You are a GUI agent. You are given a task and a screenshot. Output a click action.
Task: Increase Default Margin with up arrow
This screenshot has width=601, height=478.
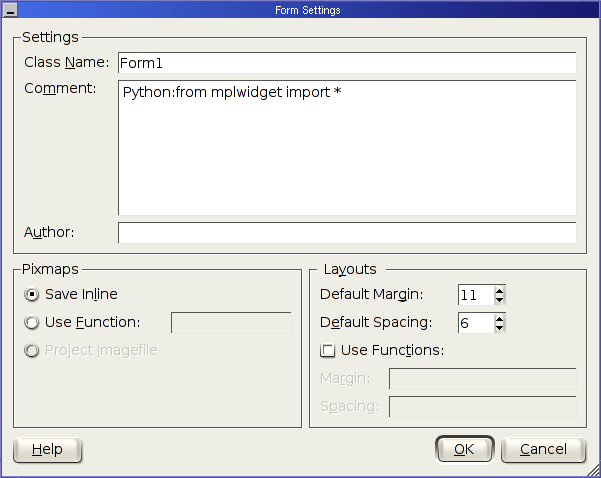499,290
